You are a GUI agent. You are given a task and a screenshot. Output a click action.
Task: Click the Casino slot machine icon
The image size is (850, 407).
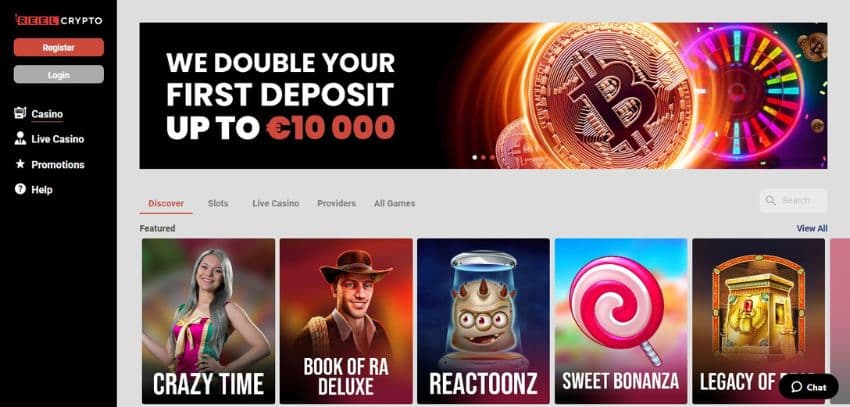pos(20,113)
